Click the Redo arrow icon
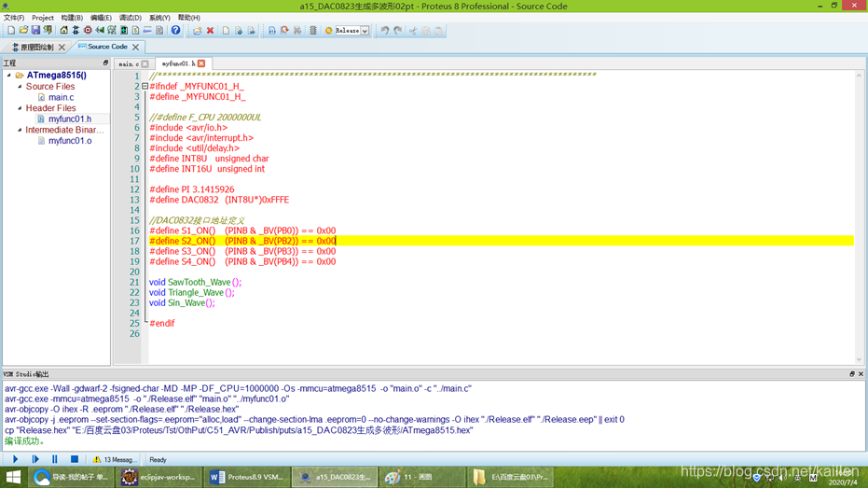868x489 pixels. point(398,31)
